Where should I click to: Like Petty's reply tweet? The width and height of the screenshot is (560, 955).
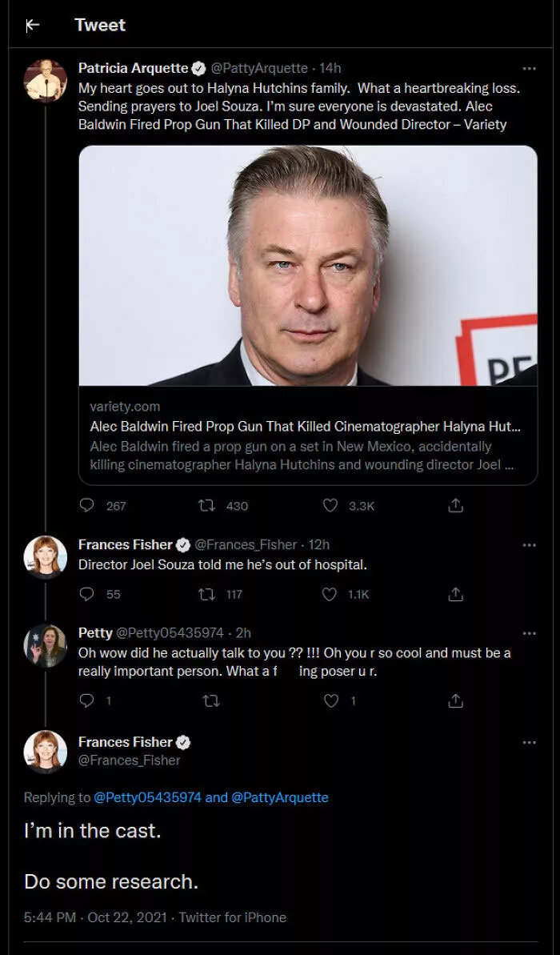tap(330, 701)
